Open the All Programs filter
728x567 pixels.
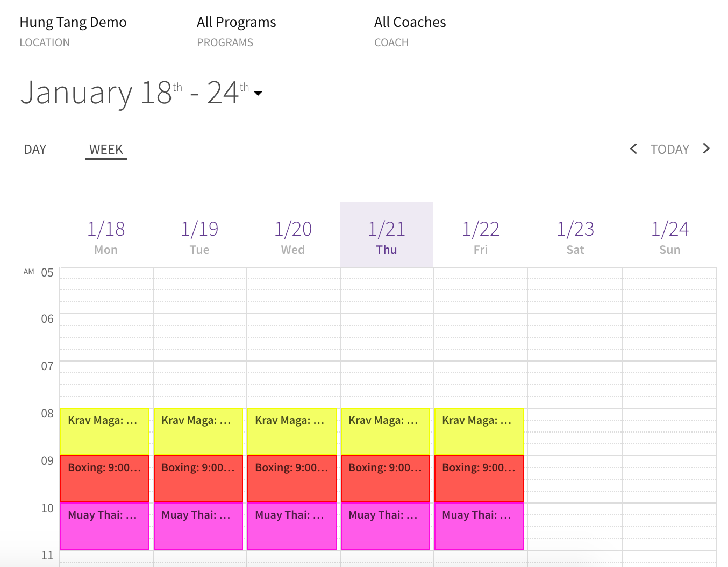(237, 31)
